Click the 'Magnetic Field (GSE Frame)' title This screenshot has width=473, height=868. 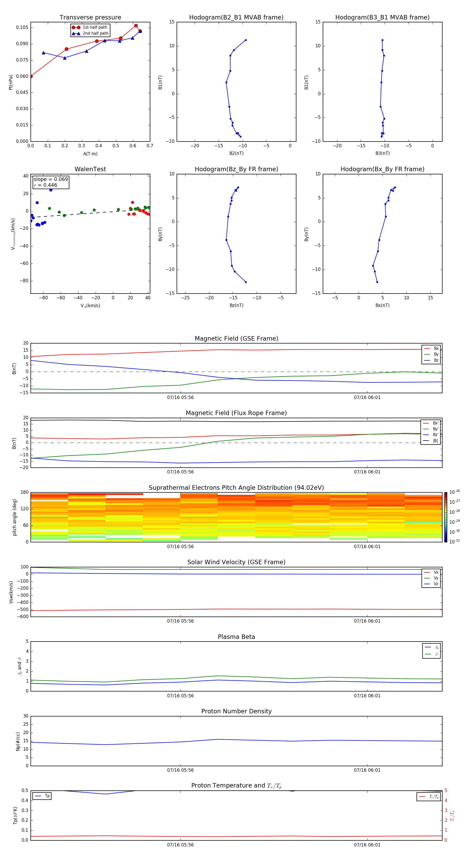pos(236,339)
